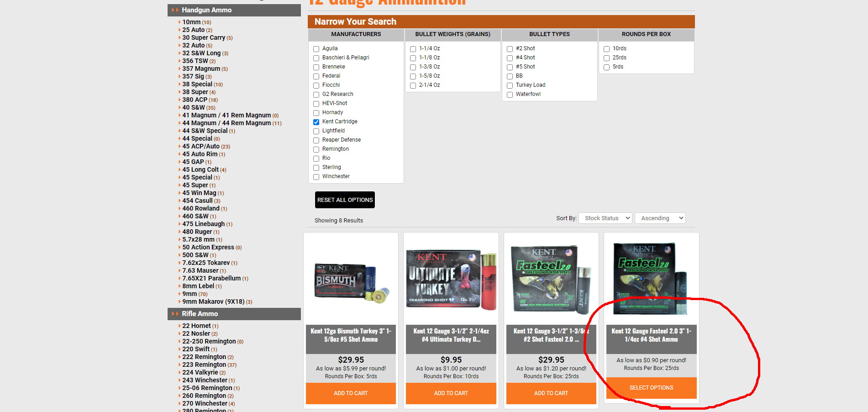The image size is (868, 412).
Task: Open Kent 12 Gauge Fasteel 2.0 3" title link
Action: pyautogui.click(x=652, y=335)
